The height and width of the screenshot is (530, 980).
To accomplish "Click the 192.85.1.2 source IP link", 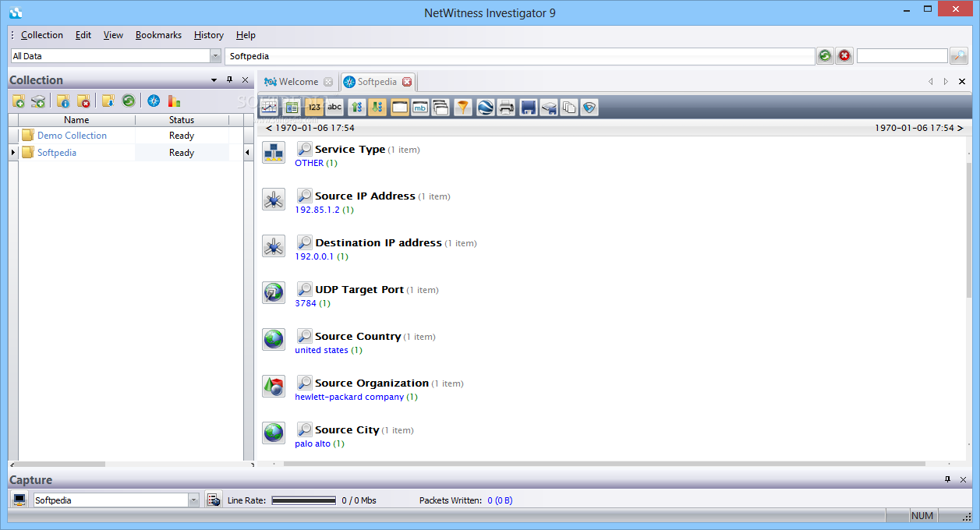I will click(317, 210).
